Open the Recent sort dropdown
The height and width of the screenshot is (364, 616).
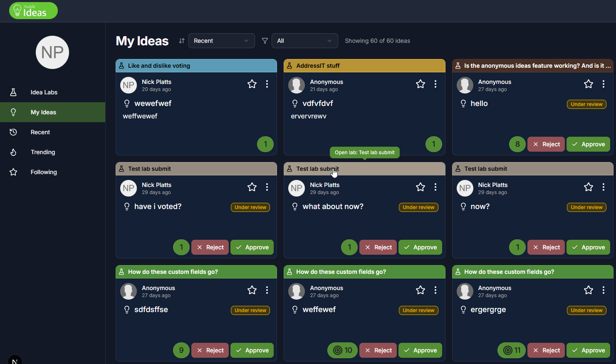pyautogui.click(x=222, y=41)
